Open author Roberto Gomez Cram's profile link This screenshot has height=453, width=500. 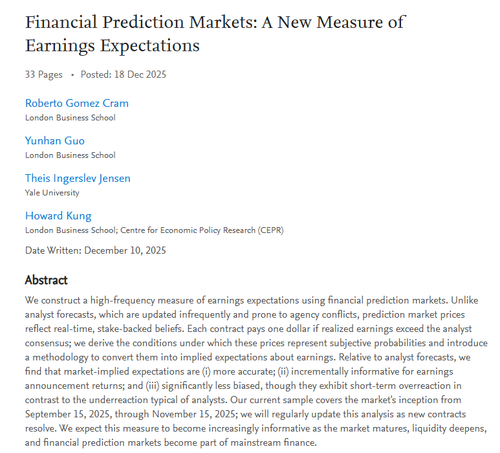coord(77,103)
